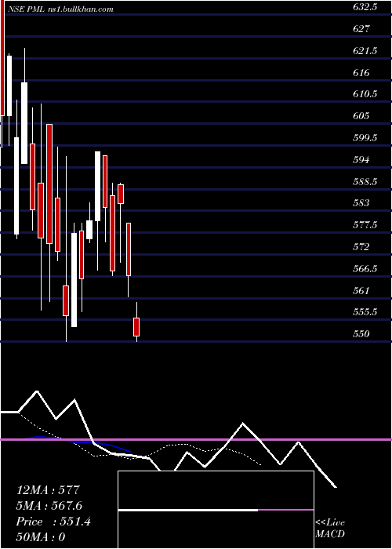The image size is (392, 549).
Task: Click the 627 price axis label
Action: (361, 29)
